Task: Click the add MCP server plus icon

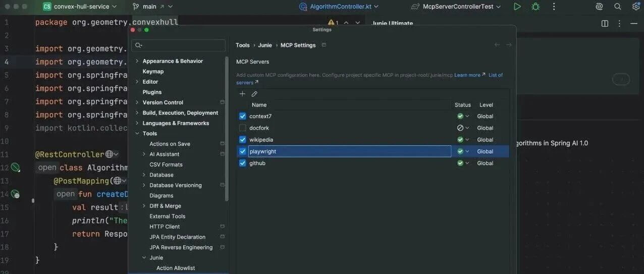Action: click(x=242, y=94)
